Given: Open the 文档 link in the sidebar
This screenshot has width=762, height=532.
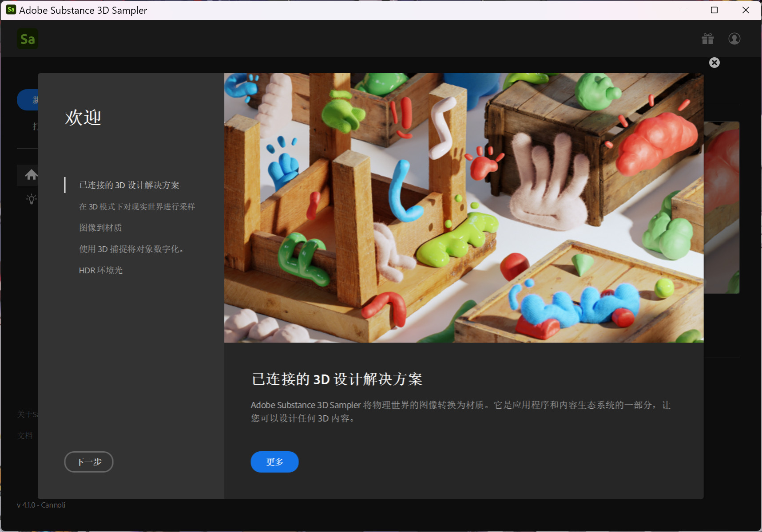Looking at the screenshot, I should [25, 436].
